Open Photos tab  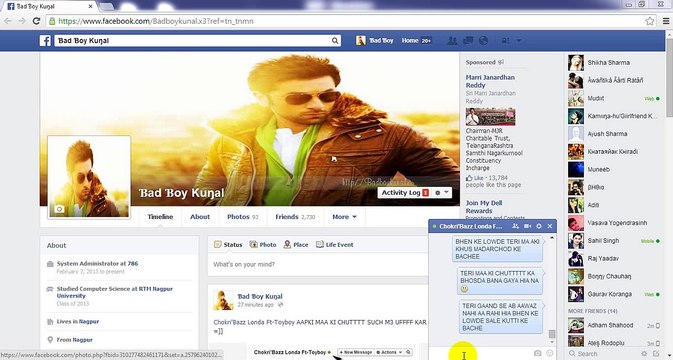tap(243, 217)
